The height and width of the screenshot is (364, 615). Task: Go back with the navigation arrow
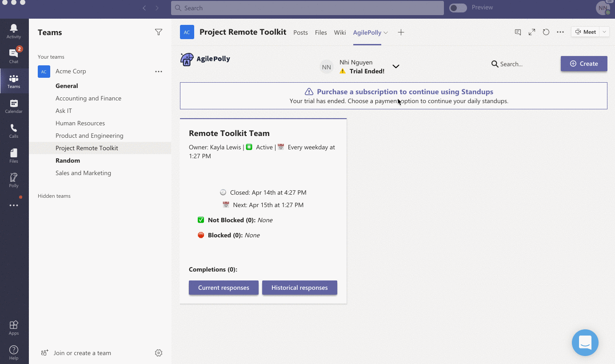pos(144,8)
